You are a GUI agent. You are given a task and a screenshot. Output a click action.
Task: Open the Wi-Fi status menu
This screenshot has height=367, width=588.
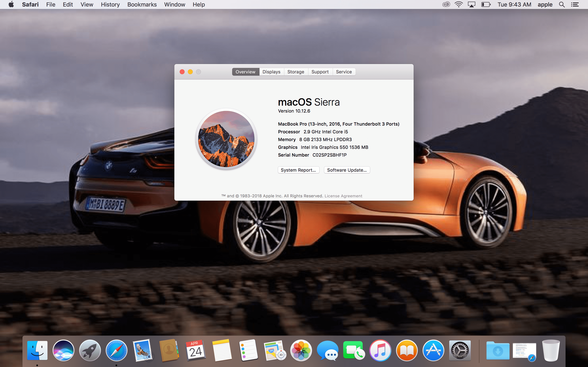pos(459,5)
